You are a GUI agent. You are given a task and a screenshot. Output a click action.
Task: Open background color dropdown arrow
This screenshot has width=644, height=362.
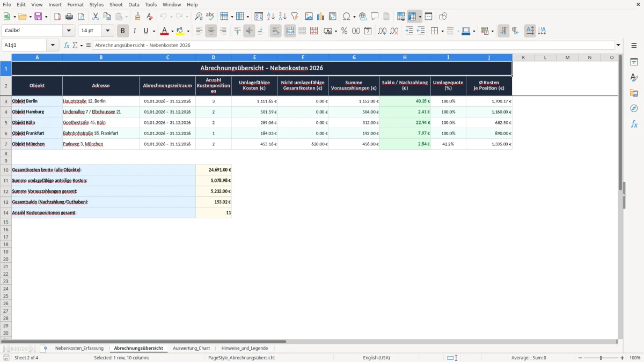188,31
